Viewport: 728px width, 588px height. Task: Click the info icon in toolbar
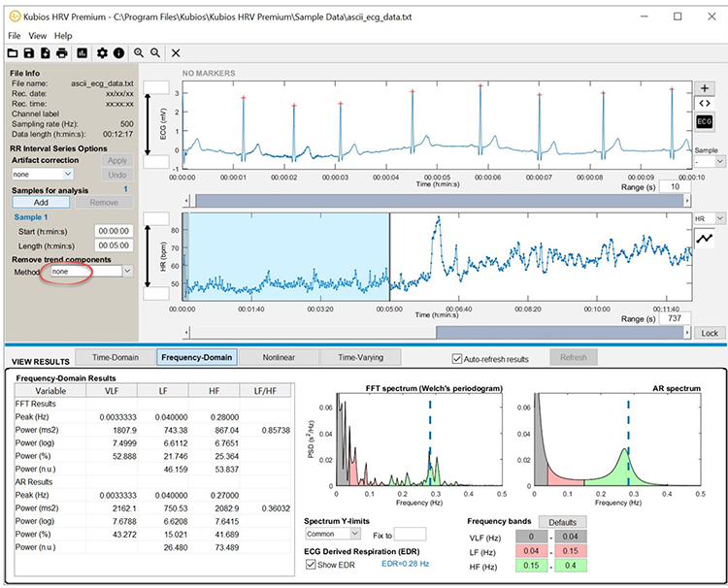(118, 52)
